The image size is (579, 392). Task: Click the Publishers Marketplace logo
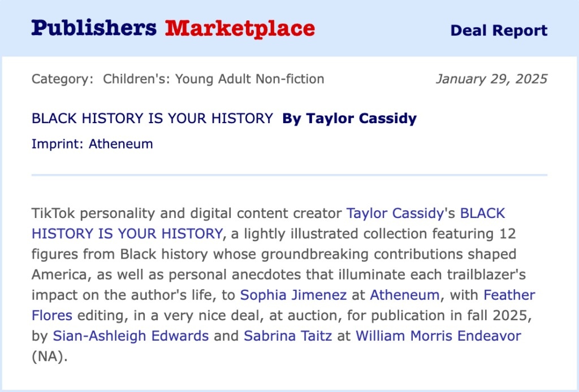tap(173, 28)
